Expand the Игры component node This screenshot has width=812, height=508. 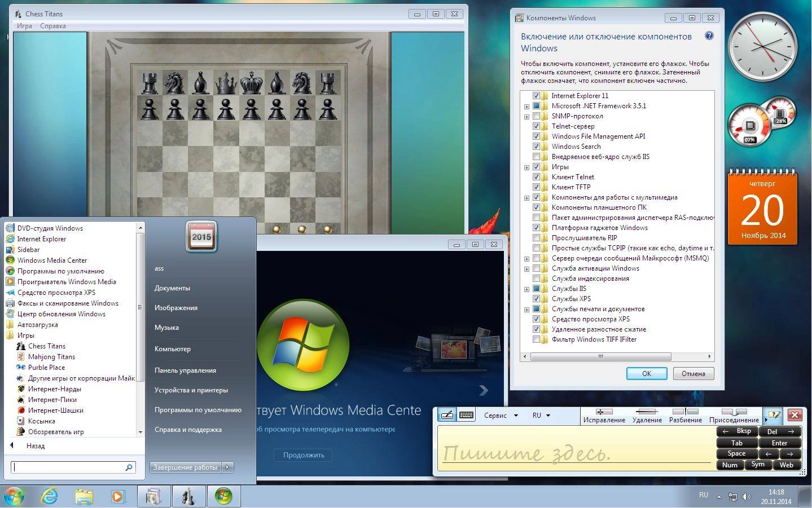point(526,167)
